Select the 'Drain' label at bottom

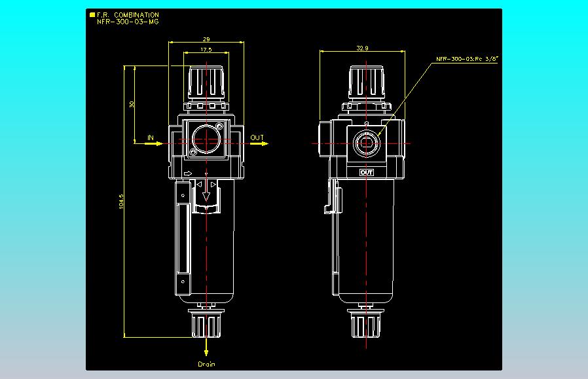206,364
